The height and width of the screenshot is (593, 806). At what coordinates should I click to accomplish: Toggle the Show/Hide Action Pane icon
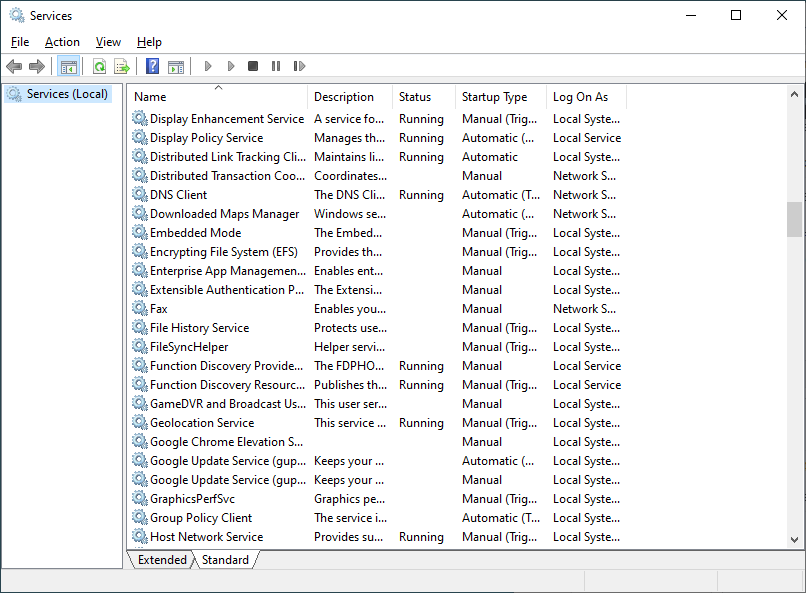[176, 66]
